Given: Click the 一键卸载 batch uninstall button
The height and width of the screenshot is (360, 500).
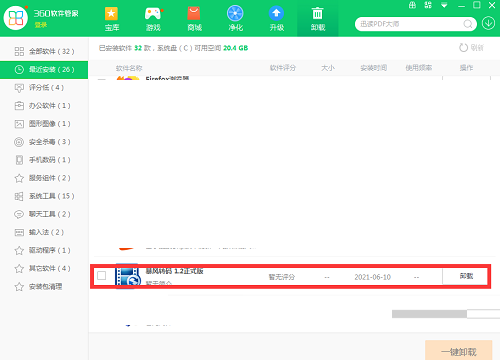Looking at the screenshot, I should [459, 350].
